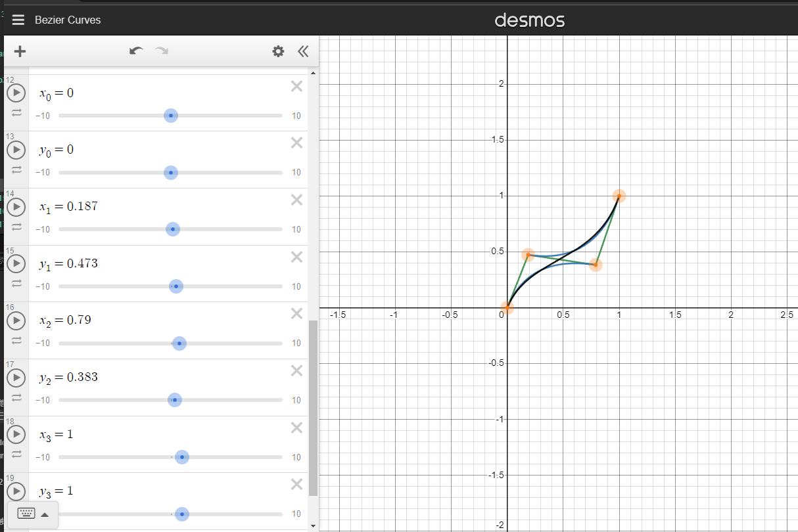Play the y2 slider animation
798x532 pixels.
[x=16, y=378]
